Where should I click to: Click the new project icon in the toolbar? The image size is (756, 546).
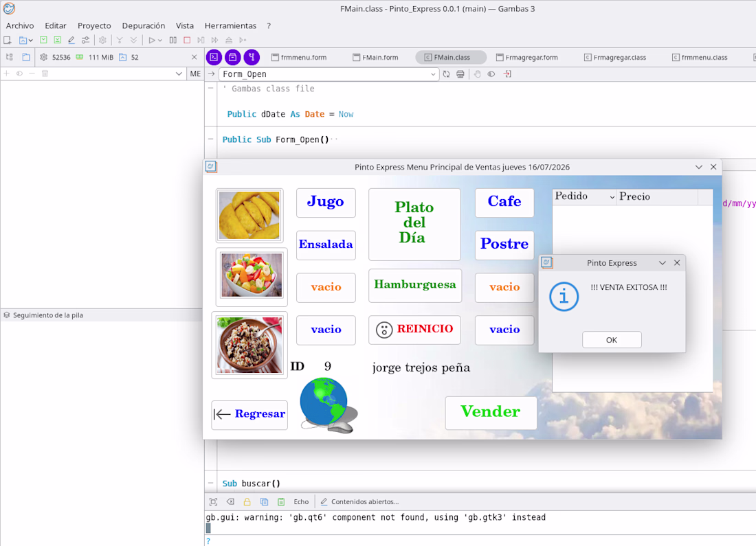[x=8, y=40]
